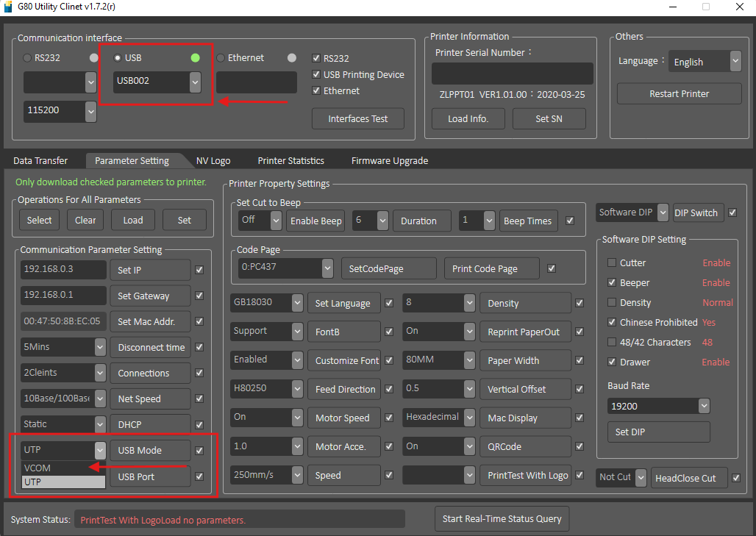756x536 pixels.
Task: Click the Set DIP button
Action: pyautogui.click(x=659, y=432)
